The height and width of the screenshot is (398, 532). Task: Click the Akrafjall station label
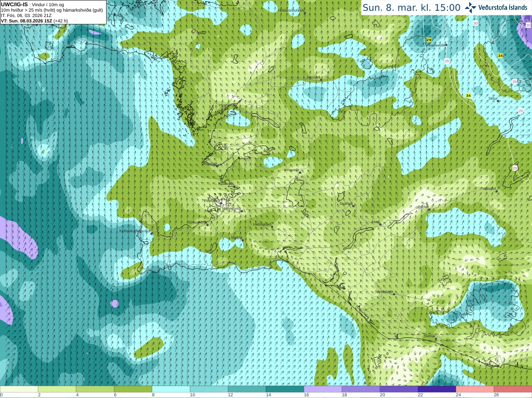point(211,164)
